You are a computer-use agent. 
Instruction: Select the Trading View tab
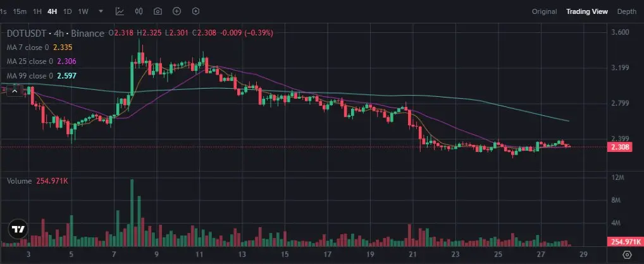click(x=587, y=11)
